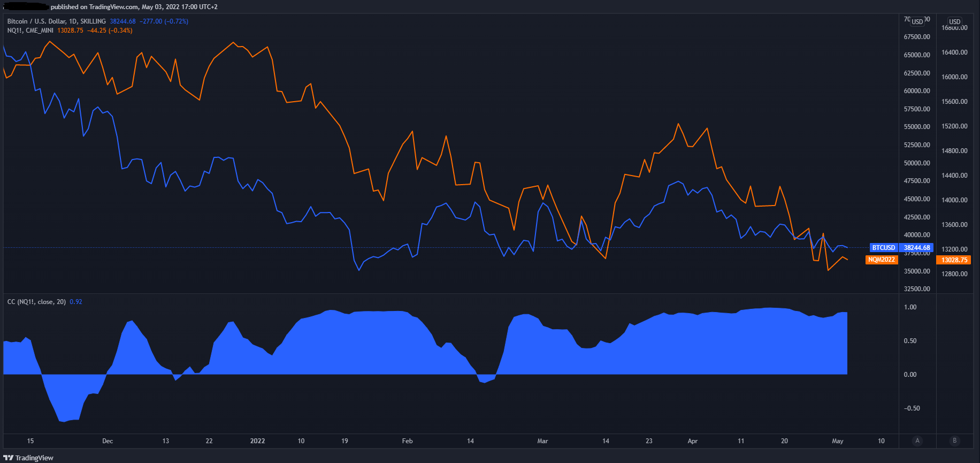Click the 0.92 correlation value
This screenshot has width=980, height=463.
76,302
